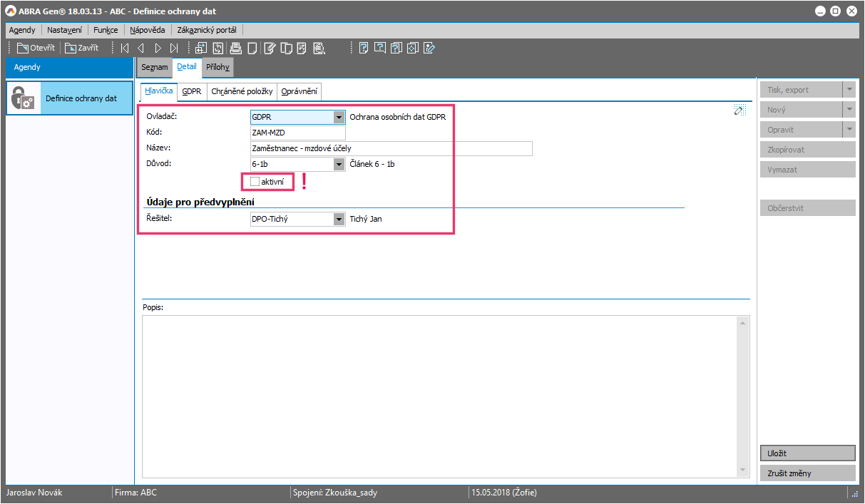Expand the Řešitel dropdown

coord(339,220)
